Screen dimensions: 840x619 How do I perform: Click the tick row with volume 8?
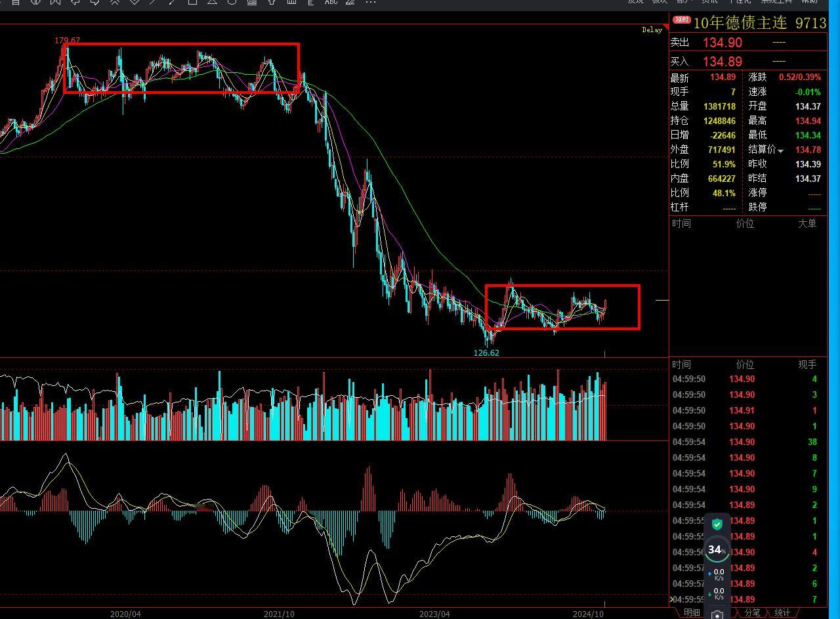coord(747,458)
